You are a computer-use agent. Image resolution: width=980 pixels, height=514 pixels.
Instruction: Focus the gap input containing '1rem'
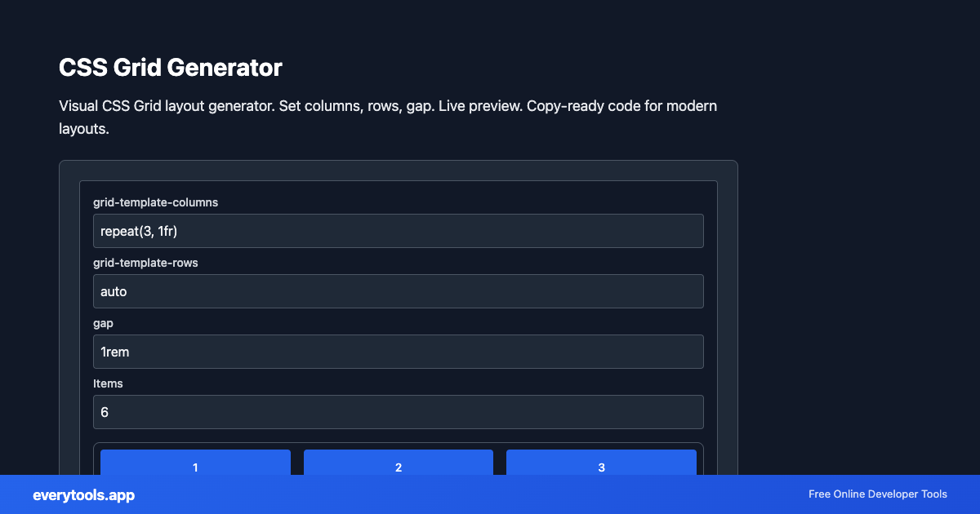point(398,351)
